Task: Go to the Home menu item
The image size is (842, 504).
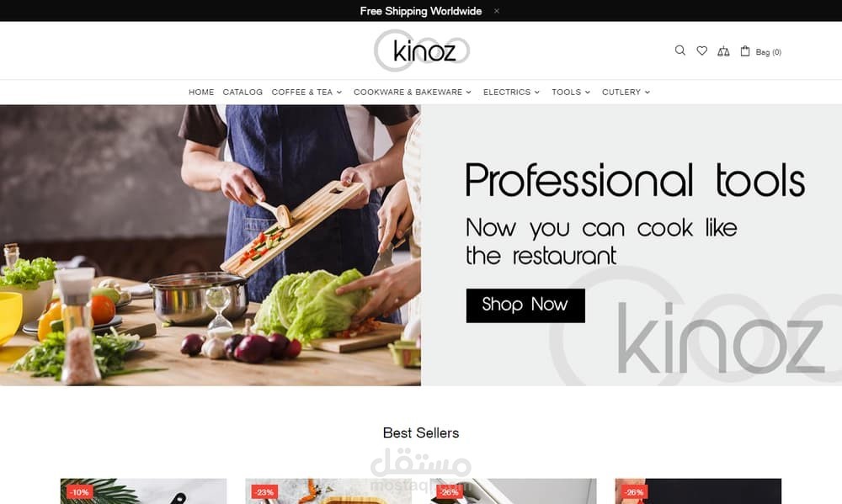Action: tap(201, 93)
